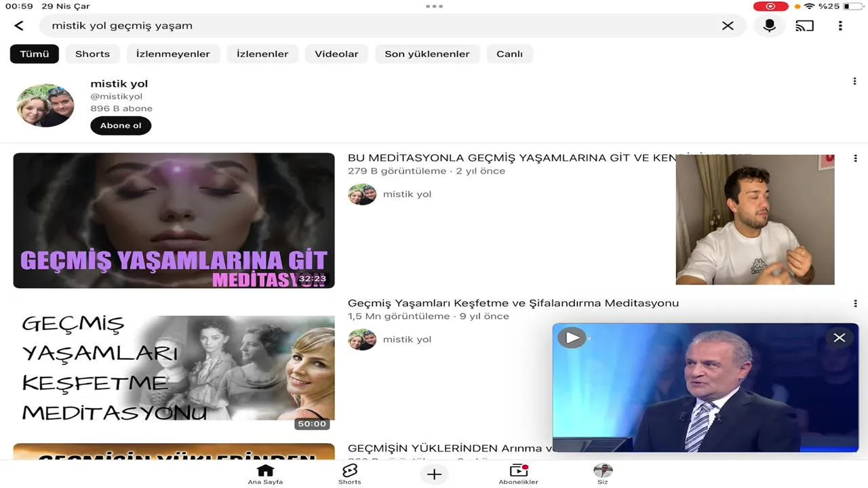The width and height of the screenshot is (868, 488).
Task: Select the Shorts filter chip
Action: tap(92, 54)
